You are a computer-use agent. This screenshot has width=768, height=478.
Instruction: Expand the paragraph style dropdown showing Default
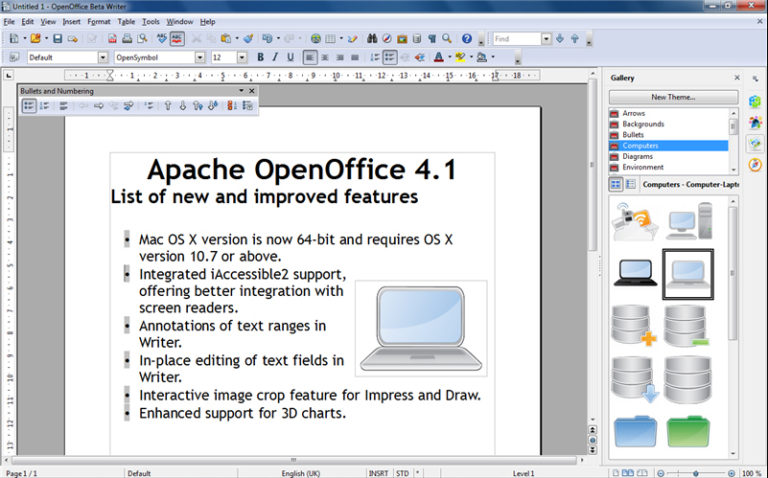(x=103, y=58)
